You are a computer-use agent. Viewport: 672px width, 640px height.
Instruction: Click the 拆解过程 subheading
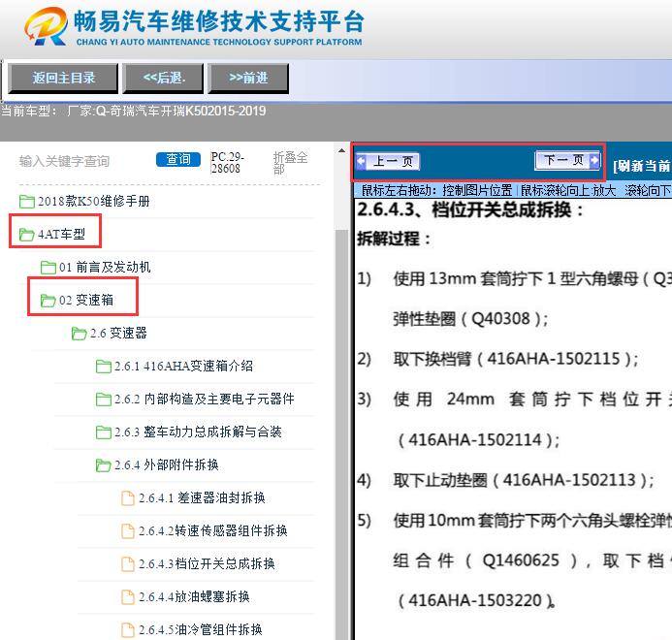click(x=394, y=239)
